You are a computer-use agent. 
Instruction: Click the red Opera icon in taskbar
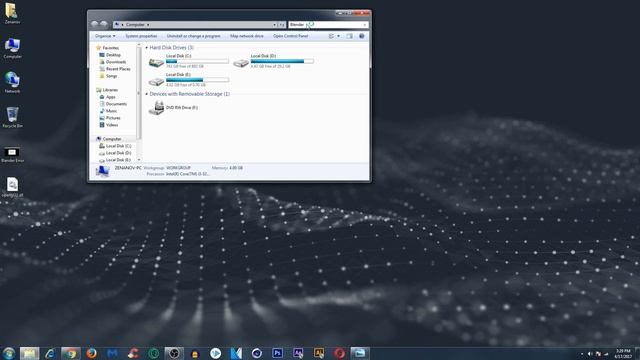(339, 353)
